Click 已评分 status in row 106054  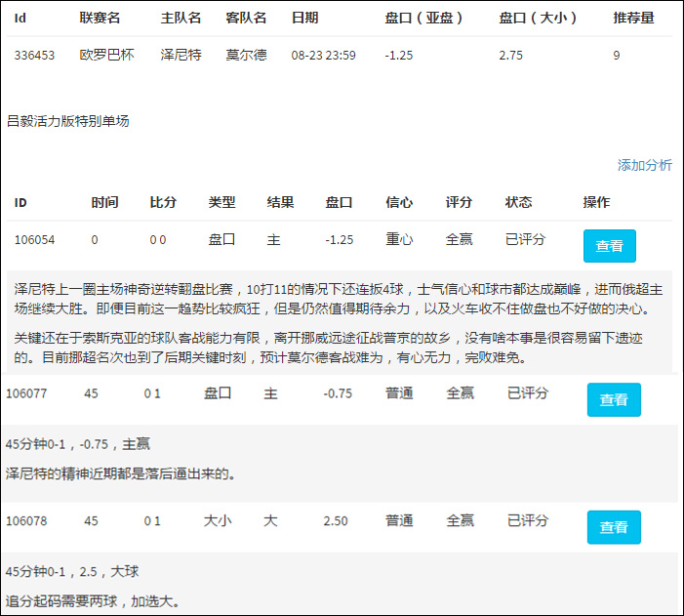tap(525, 239)
